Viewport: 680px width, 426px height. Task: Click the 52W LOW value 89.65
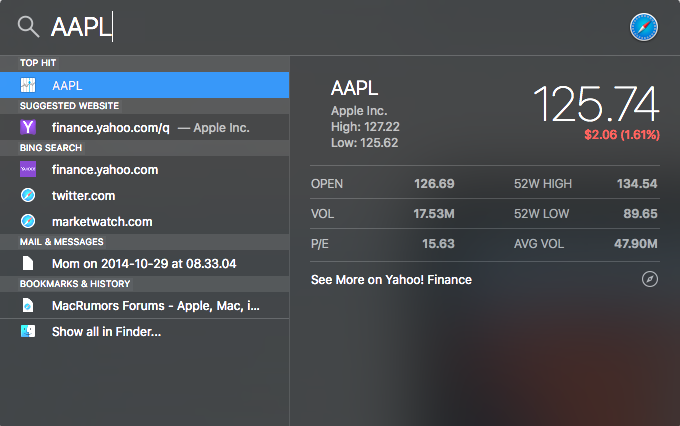pyautogui.click(x=641, y=213)
